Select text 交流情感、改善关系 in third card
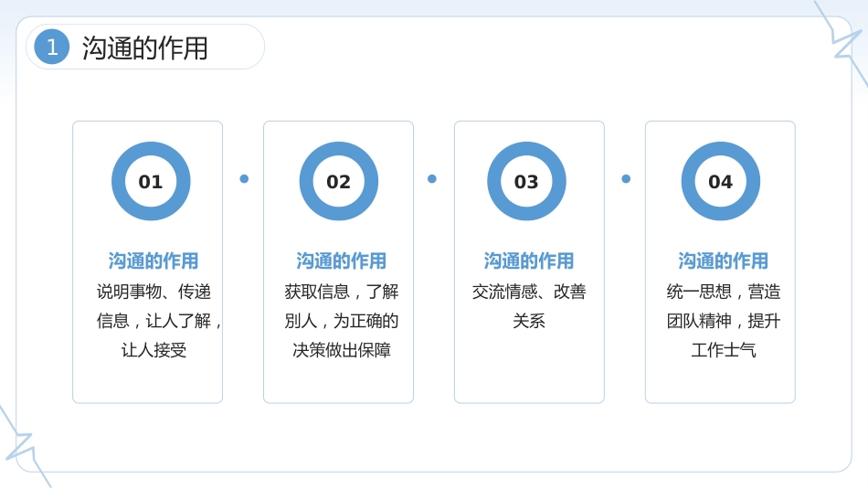This screenshot has width=868, height=489. click(529, 305)
